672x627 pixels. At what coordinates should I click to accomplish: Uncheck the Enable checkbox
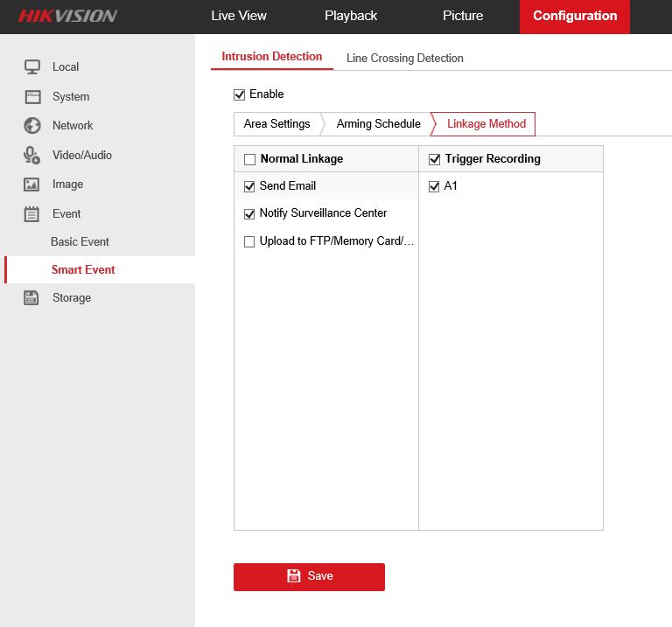pyautogui.click(x=240, y=94)
